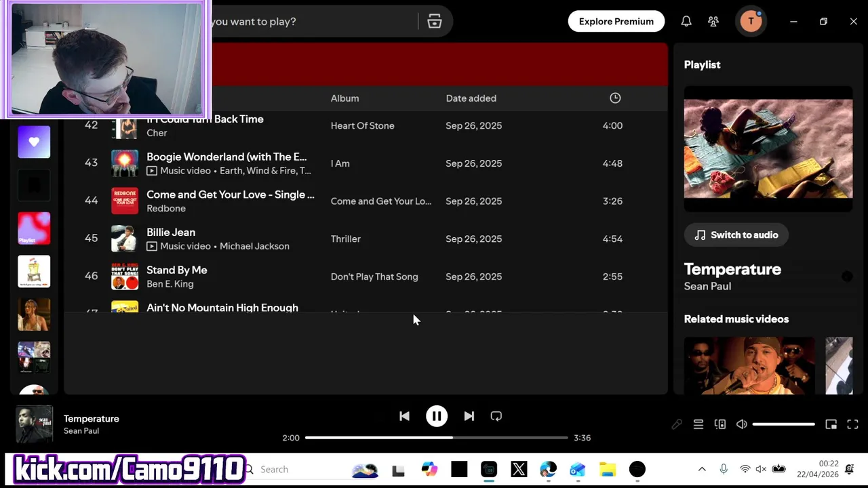Open File Explorer in taskbar

click(x=607, y=469)
